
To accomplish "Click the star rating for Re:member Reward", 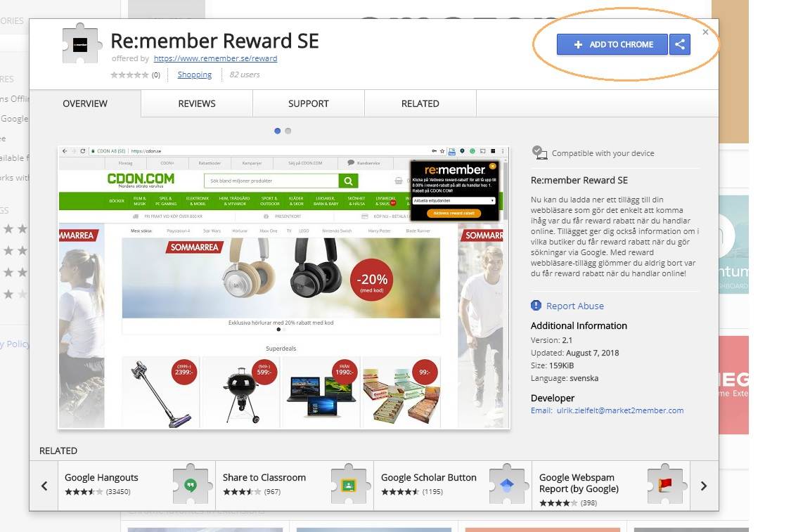I will click(129, 75).
